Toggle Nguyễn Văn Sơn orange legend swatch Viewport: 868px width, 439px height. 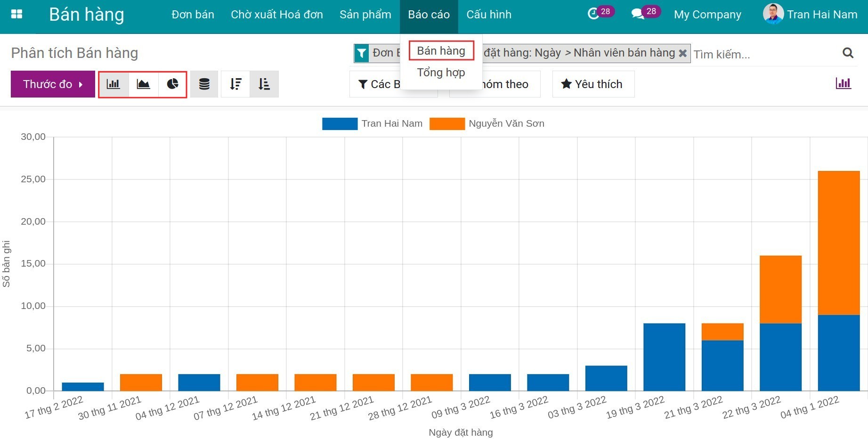click(447, 124)
